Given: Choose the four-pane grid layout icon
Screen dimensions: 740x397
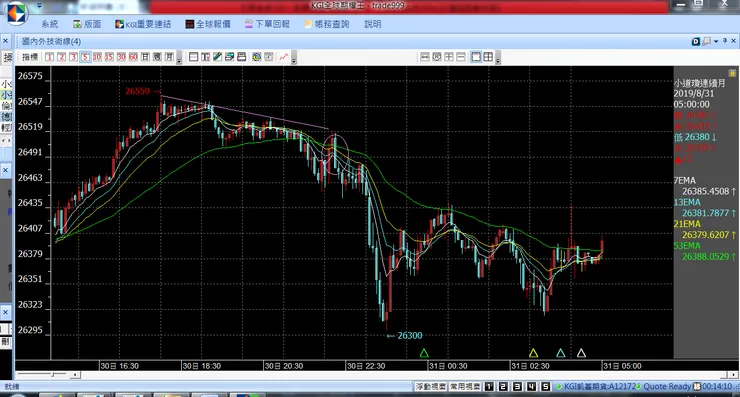Looking at the screenshot, I should tap(488, 57).
